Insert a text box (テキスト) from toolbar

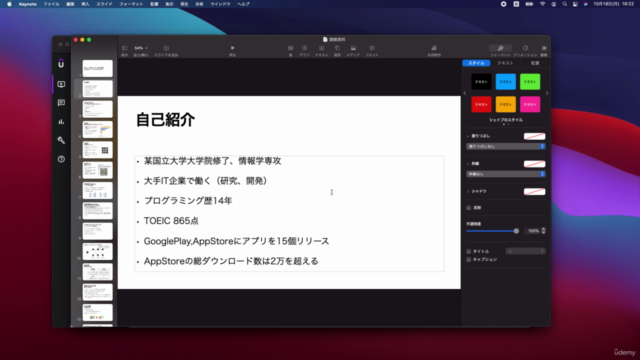[x=322, y=48]
